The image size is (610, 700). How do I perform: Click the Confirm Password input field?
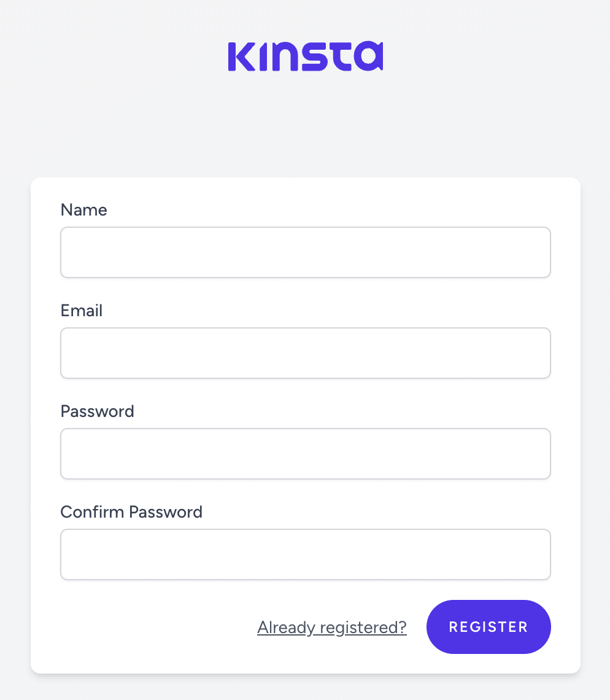coord(305,554)
